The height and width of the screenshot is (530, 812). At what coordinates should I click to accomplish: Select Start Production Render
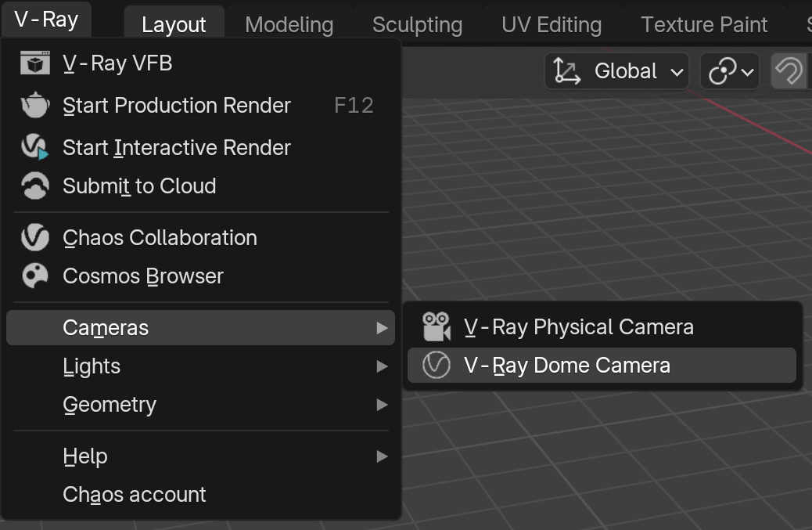tap(200, 105)
